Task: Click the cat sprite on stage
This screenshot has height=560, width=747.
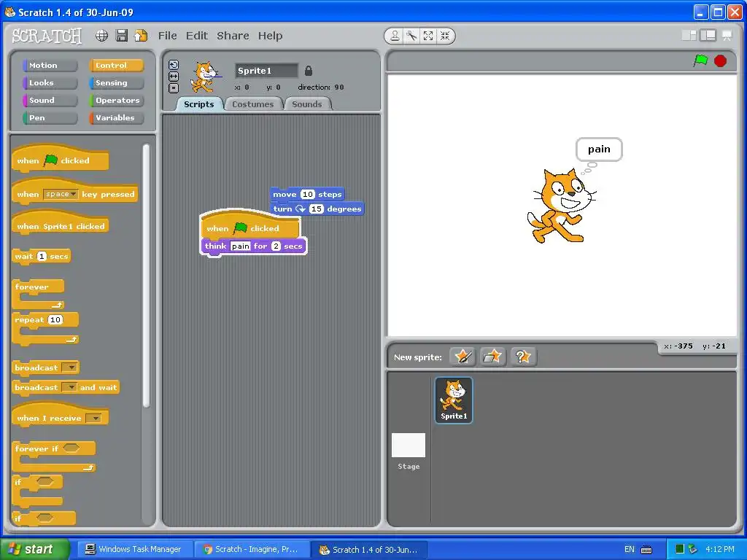Action: coord(561,206)
